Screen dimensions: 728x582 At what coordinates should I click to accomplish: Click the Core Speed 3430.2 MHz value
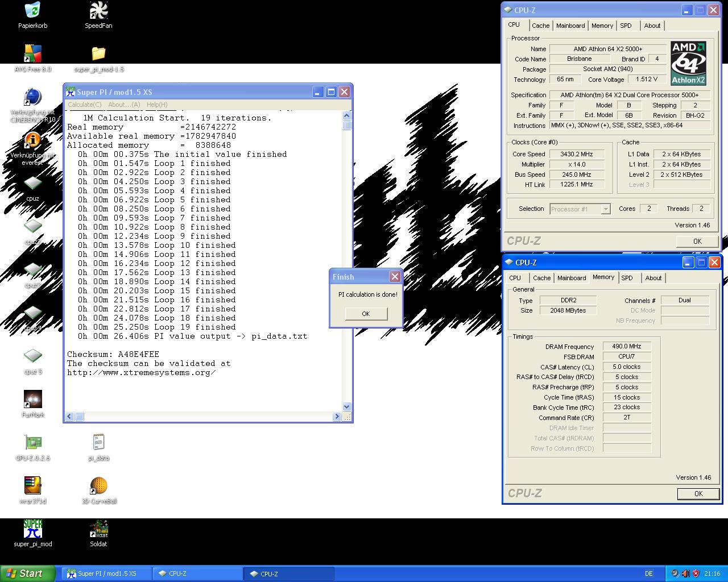pyautogui.click(x=576, y=154)
